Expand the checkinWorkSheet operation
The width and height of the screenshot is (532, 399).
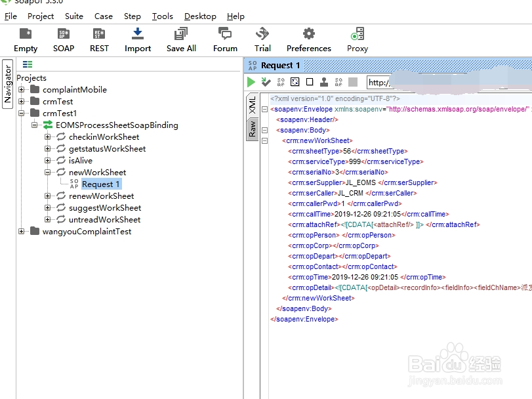[48, 136]
